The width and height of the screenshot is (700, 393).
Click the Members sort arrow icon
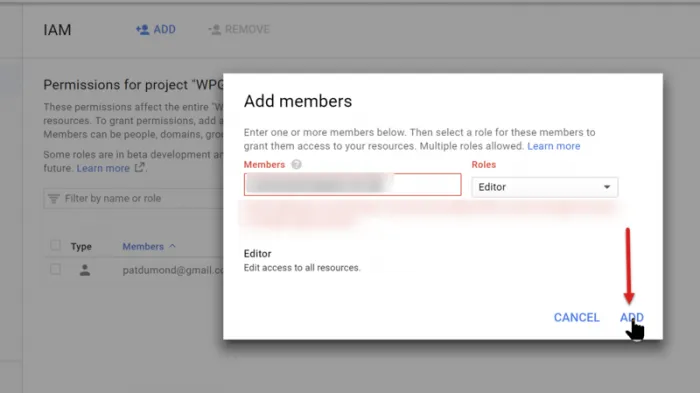pos(172,246)
